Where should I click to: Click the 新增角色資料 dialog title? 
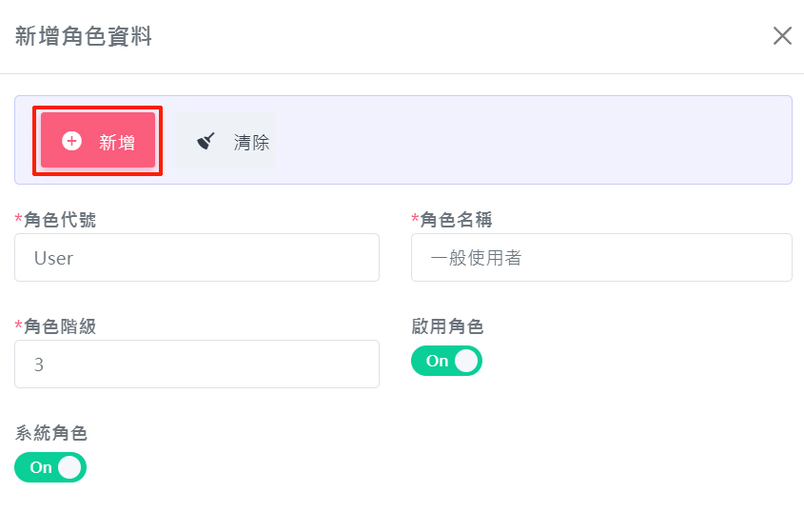(84, 37)
